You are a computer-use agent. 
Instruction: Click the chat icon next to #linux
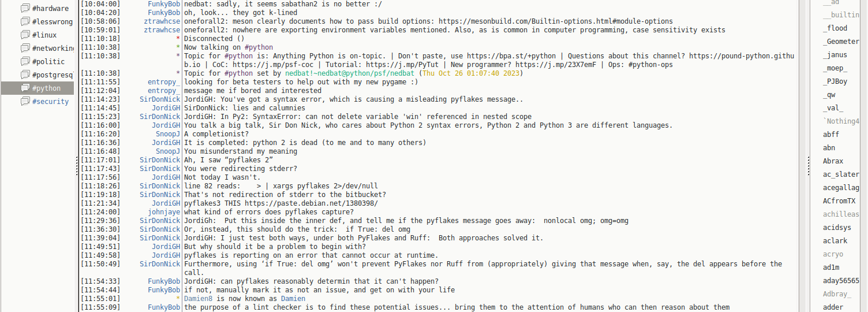(25, 35)
